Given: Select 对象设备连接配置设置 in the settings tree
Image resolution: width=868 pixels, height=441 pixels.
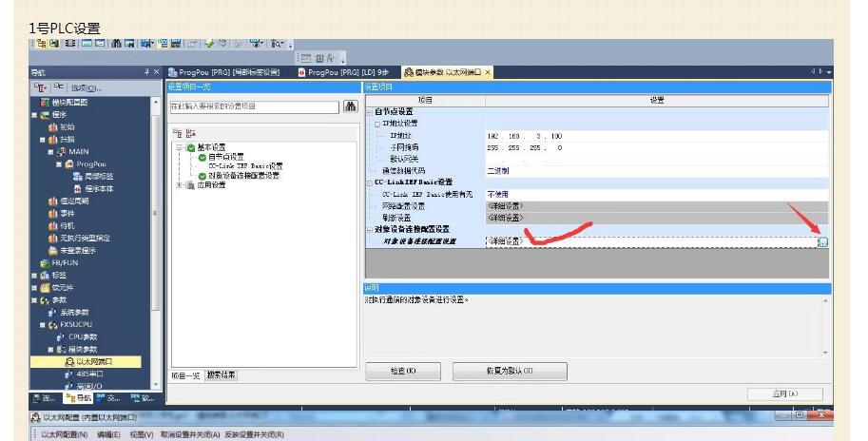Looking at the screenshot, I should (x=244, y=176).
